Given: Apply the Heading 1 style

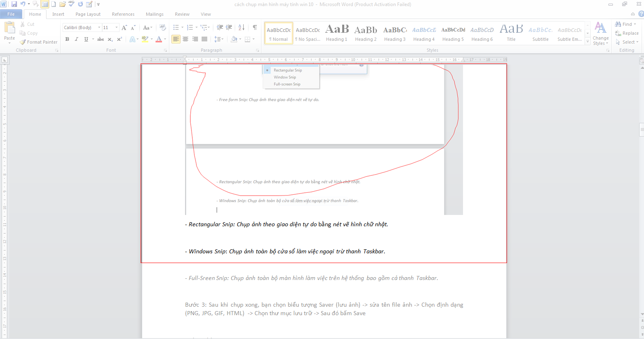Looking at the screenshot, I should coord(337,33).
